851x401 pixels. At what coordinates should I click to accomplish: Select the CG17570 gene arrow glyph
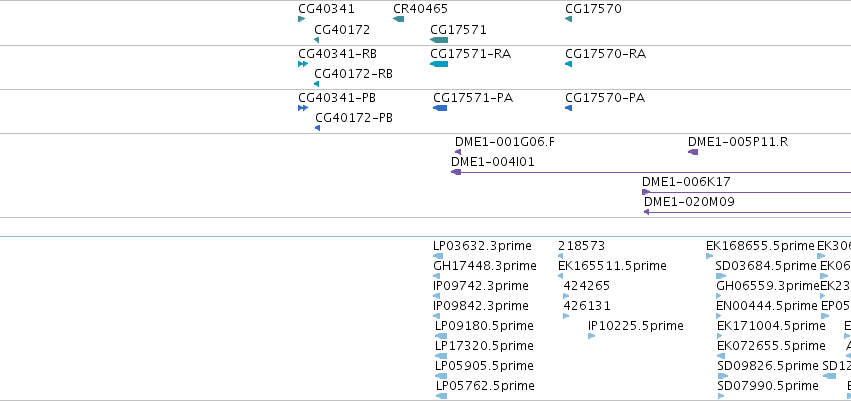click(568, 20)
